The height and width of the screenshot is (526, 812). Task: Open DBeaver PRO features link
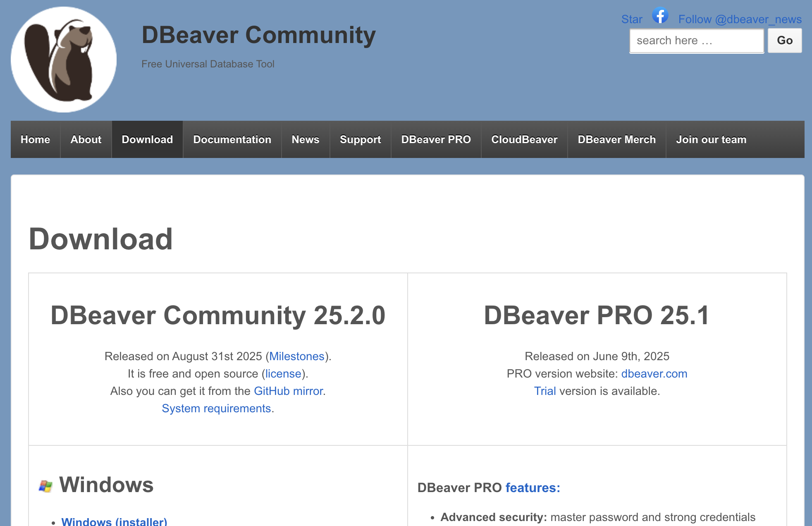point(533,488)
